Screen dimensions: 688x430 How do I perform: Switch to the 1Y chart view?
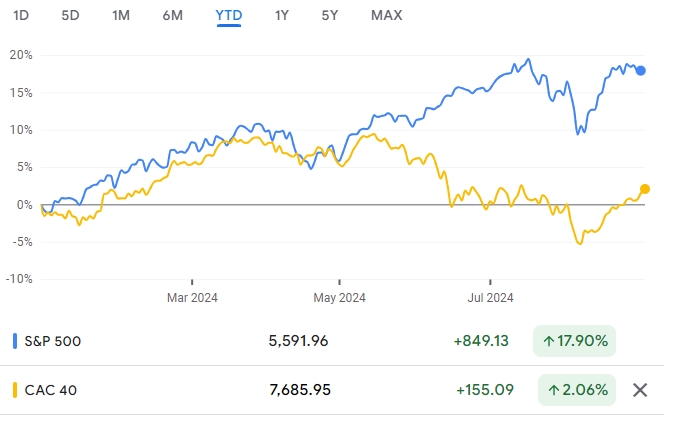pos(283,15)
